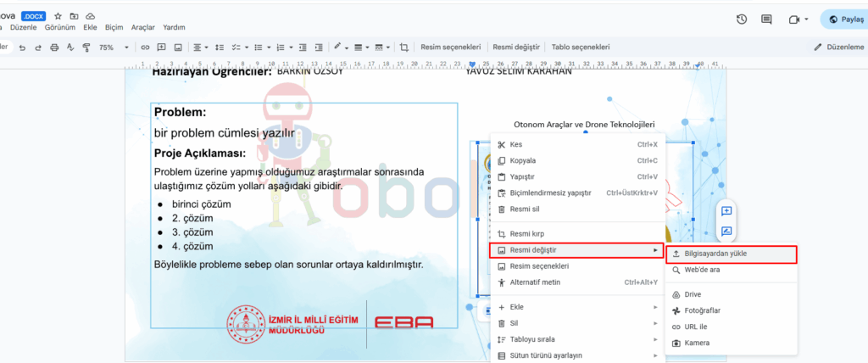Choose Resim seçenekleri in the context menu
Screen dimensions: 868x363
[x=577, y=266]
